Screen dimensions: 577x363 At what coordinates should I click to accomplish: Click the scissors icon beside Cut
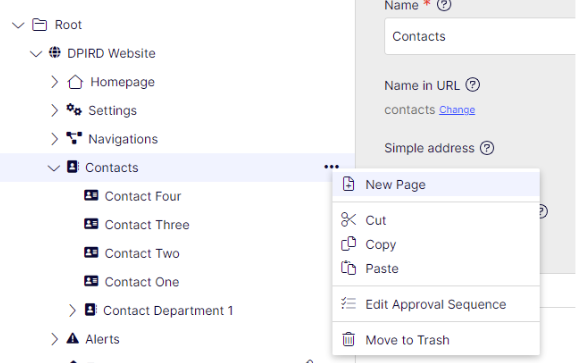point(348,219)
